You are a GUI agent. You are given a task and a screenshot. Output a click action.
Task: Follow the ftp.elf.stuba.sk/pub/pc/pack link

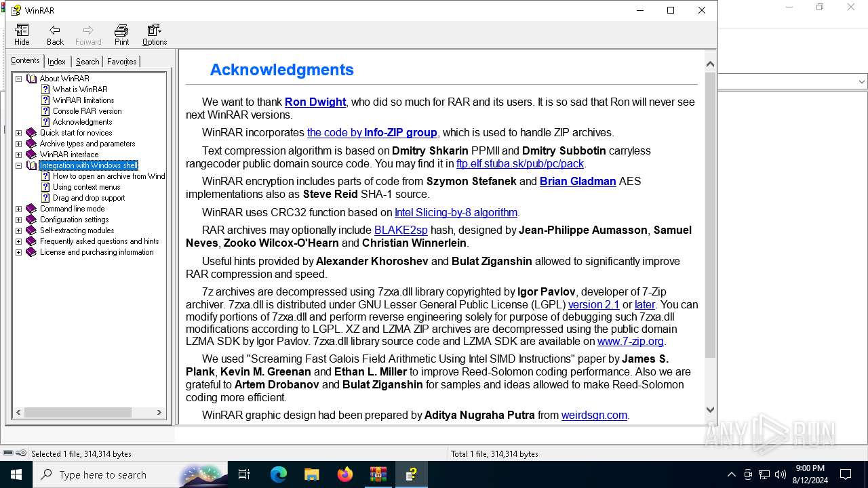(x=520, y=163)
